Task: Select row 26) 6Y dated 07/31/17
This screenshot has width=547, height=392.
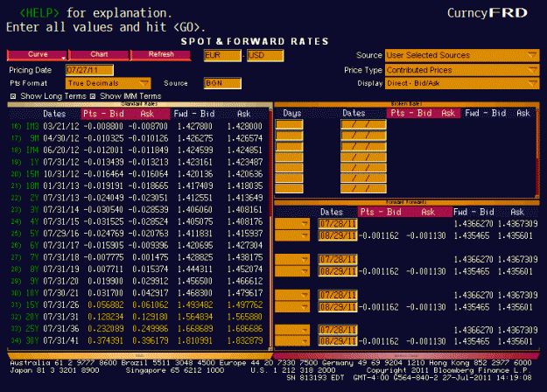Action: click(138, 245)
